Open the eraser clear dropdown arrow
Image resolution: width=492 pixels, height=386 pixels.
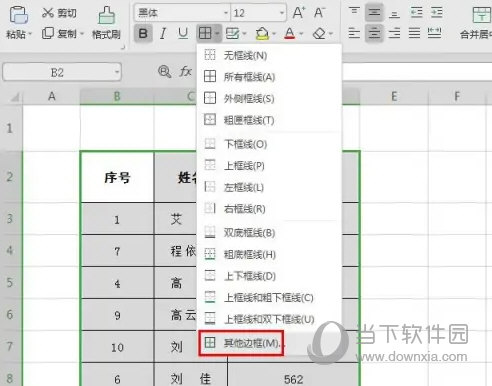click(331, 34)
